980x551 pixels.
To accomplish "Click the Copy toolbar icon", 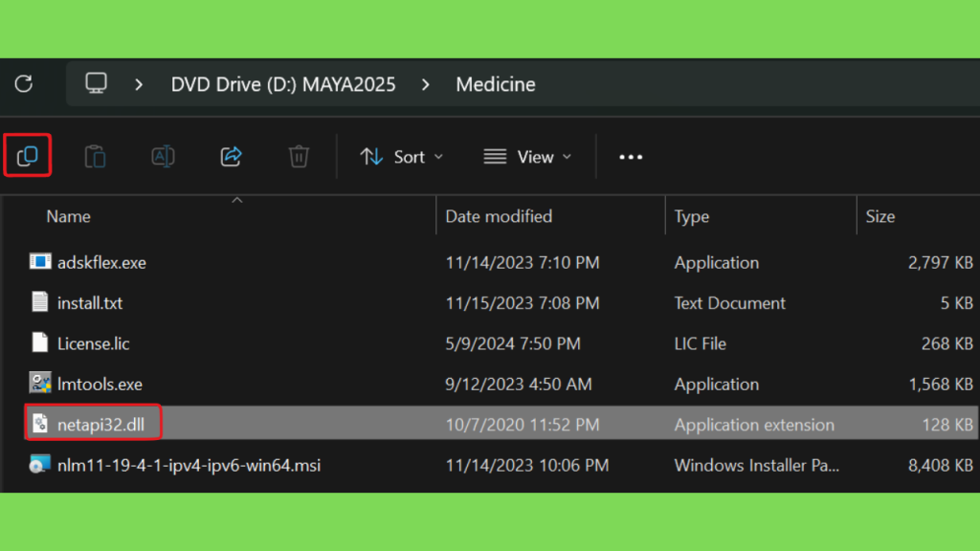I will pos(28,156).
